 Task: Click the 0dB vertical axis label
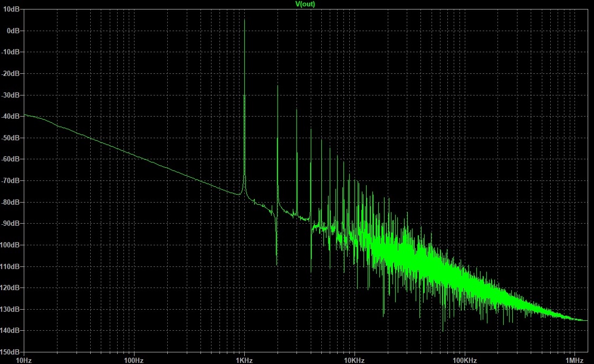coord(14,31)
